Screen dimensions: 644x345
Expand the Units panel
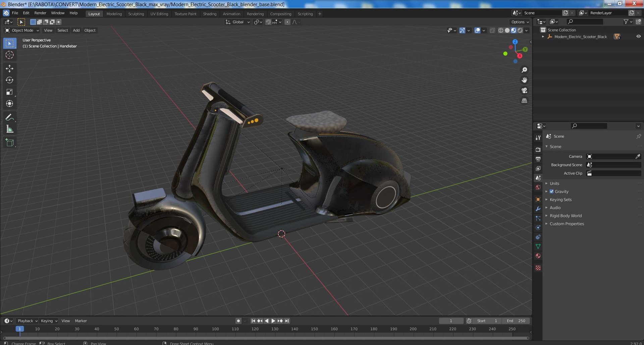point(554,183)
